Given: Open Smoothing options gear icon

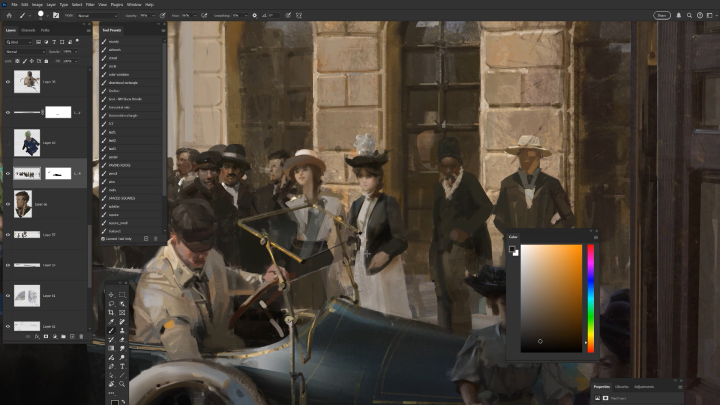Looking at the screenshot, I should tap(255, 15).
